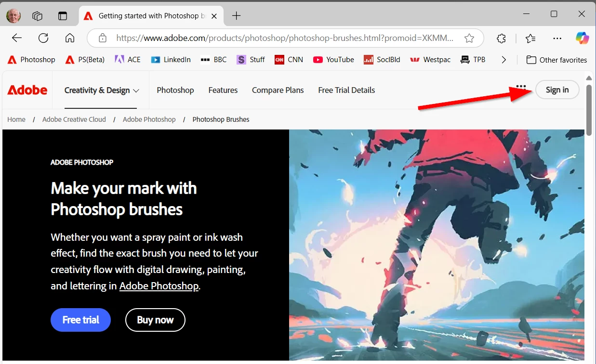This screenshot has width=596, height=364.
Task: Open the Compare Plans nav item
Action: 278,90
